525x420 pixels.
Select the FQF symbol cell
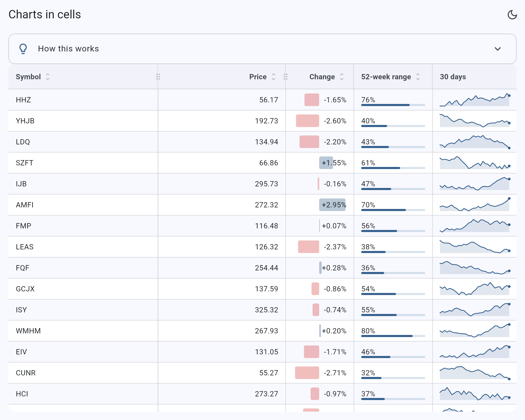pos(83,268)
